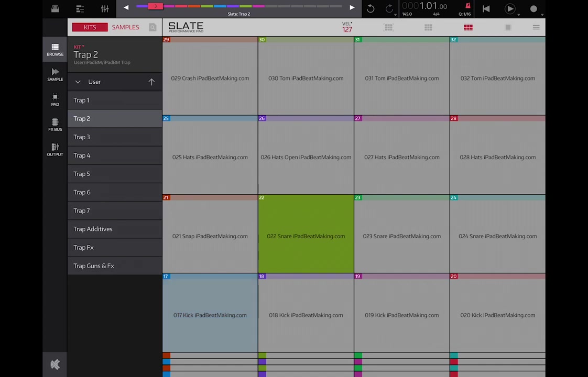This screenshot has width=588, height=377.
Task: Click the undo arrow icon
Action: coord(371,8)
